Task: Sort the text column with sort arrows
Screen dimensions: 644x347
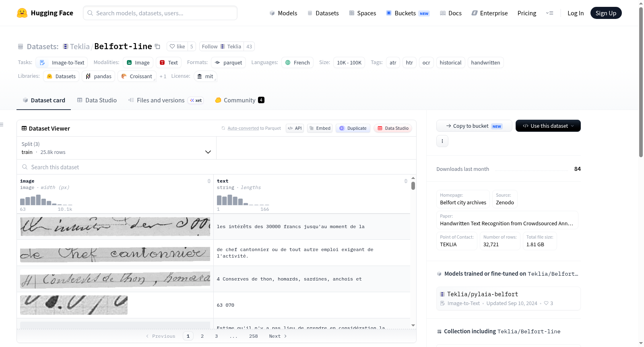Action: 406,181
